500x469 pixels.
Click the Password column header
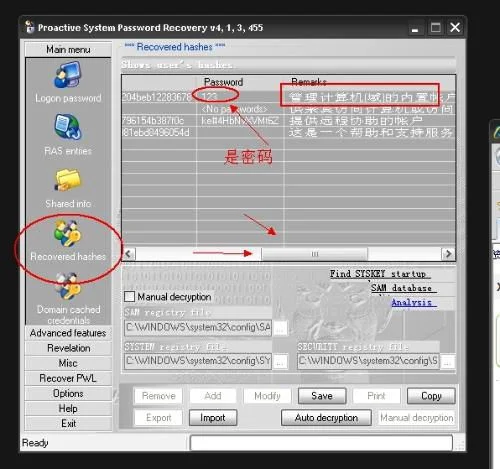[x=240, y=82]
